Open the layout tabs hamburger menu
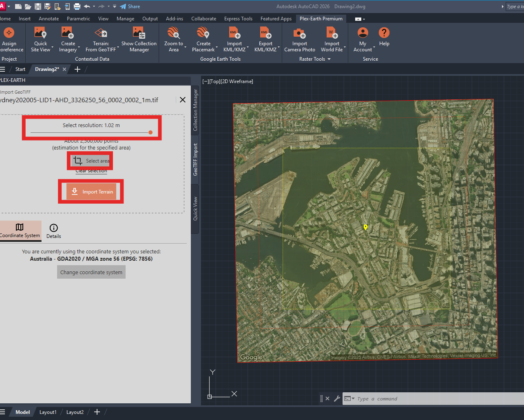Viewport: 524px width, 420px height. tap(3, 412)
